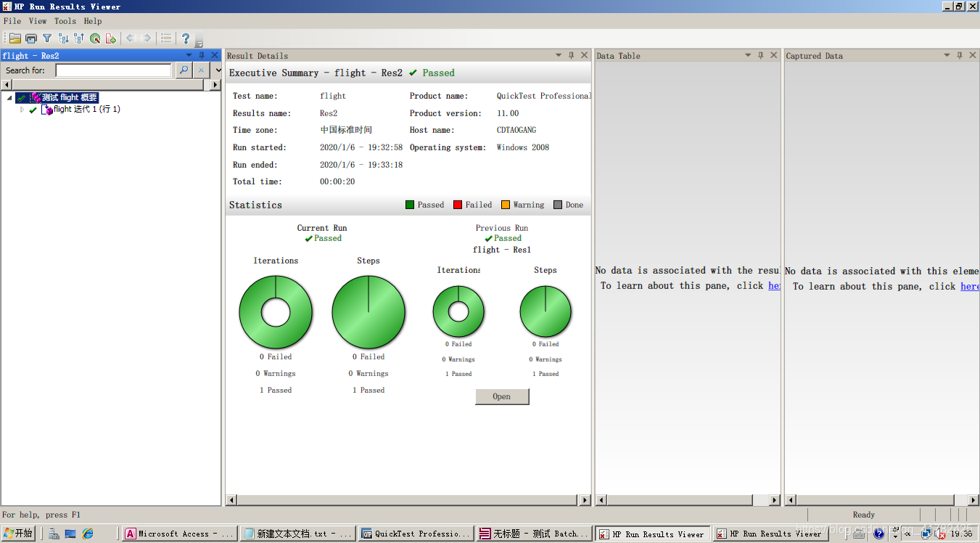Click the CDTAOGANG host name value
980x543 pixels.
pyautogui.click(x=516, y=130)
